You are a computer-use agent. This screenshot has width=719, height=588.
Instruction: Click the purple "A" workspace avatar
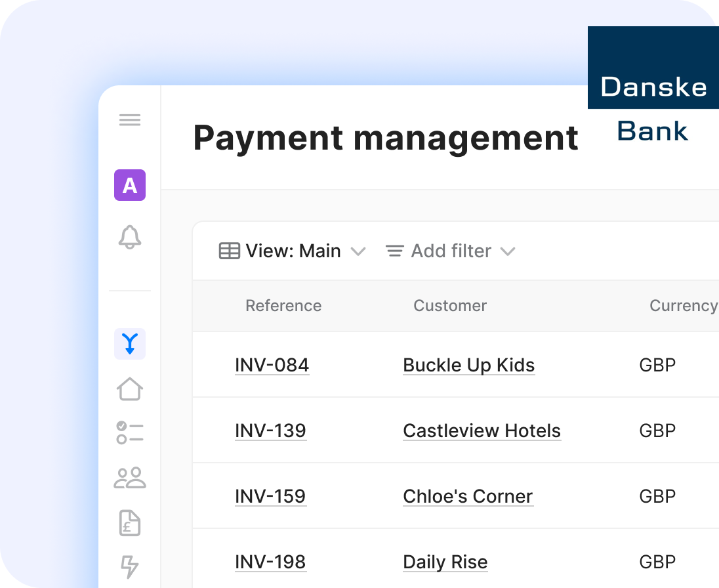pyautogui.click(x=130, y=186)
